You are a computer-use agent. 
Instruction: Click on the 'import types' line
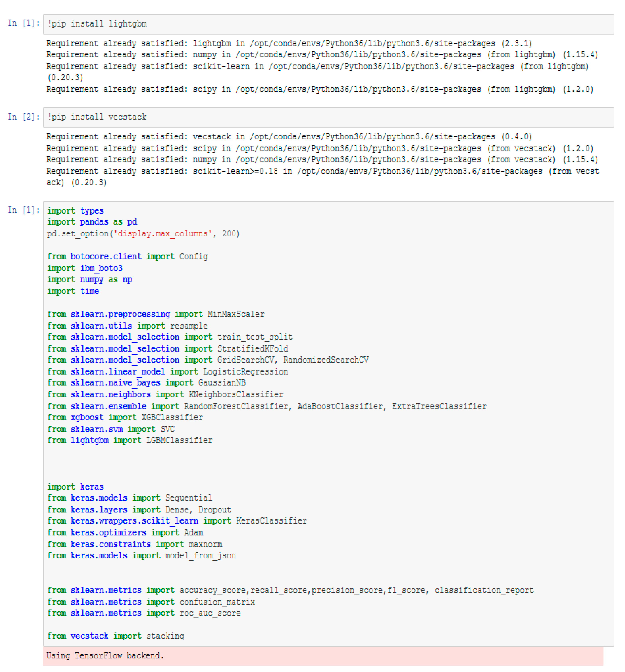click(x=75, y=211)
